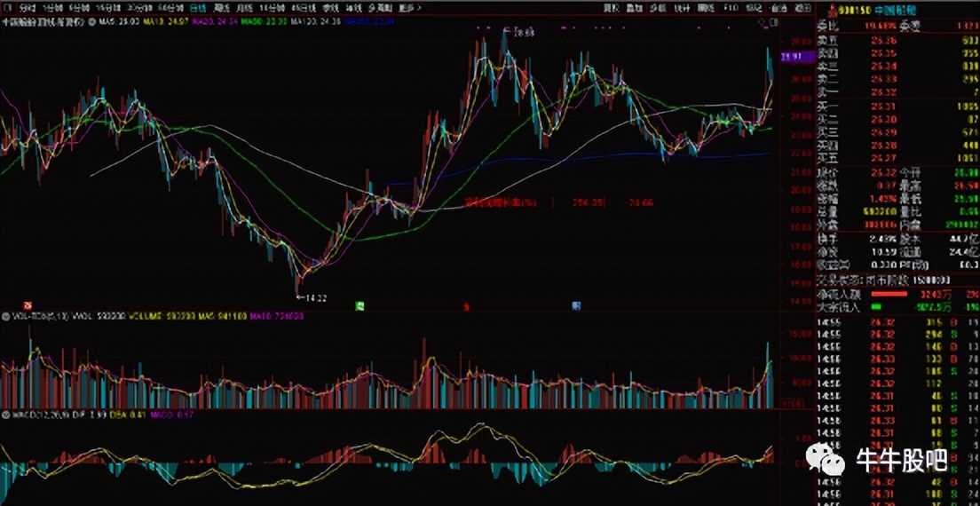The height and width of the screenshot is (506, 980).
Task: Select the 日线 daily tab
Action: [197, 9]
